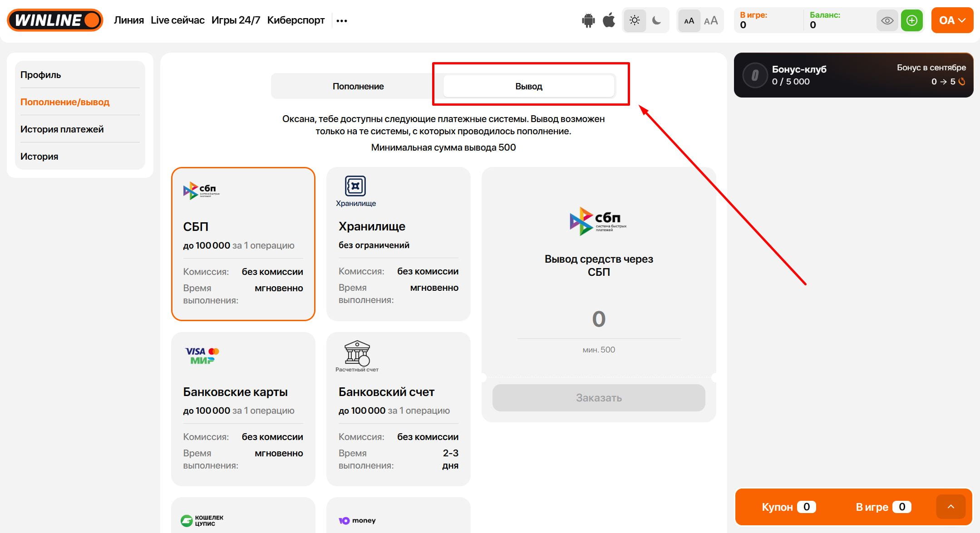Switch to dark theme moon icon
This screenshot has width=980, height=533.
point(656,20)
